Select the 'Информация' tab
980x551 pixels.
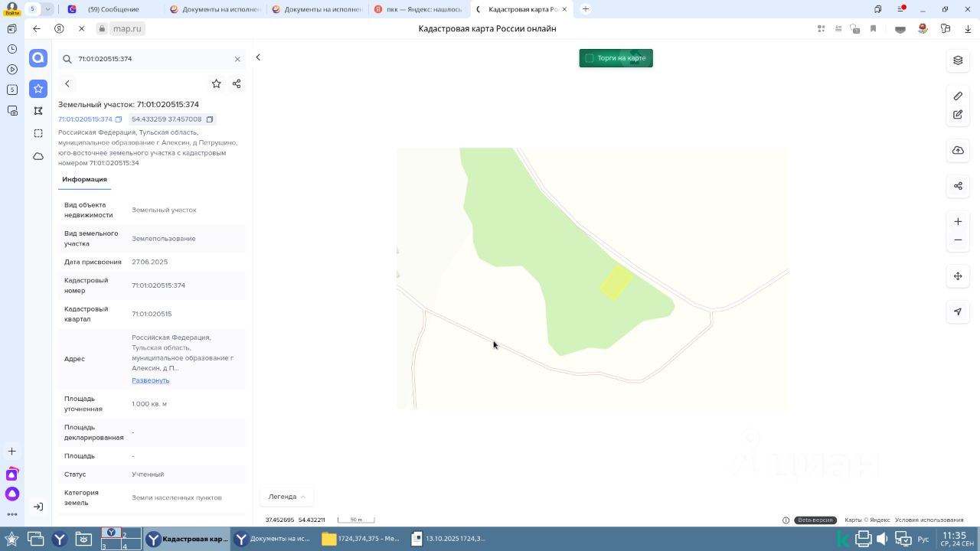pos(84,179)
